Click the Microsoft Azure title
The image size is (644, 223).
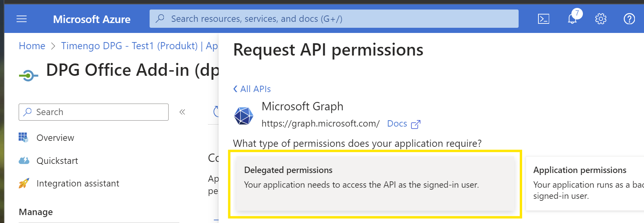click(92, 19)
